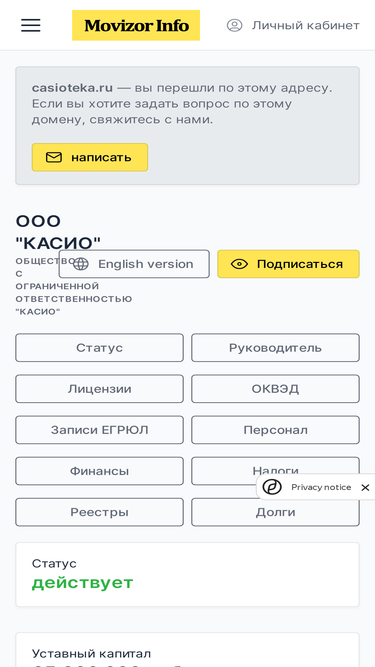
Task: Click the envelope icon on написать button
Action: (54, 157)
